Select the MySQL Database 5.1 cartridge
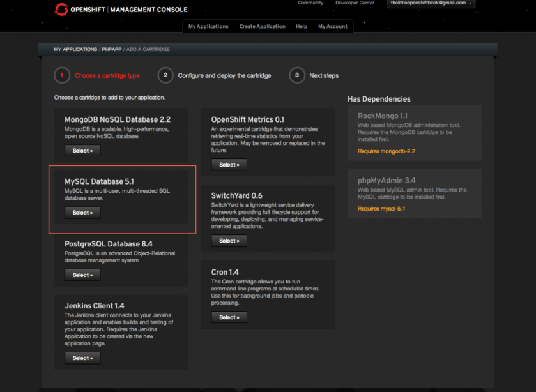This screenshot has width=536, height=392. [x=82, y=213]
